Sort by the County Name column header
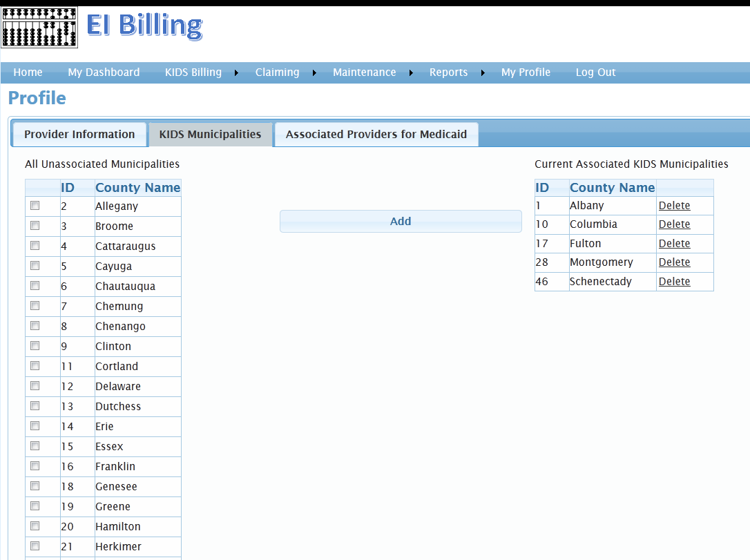The image size is (750, 560). pyautogui.click(x=137, y=187)
